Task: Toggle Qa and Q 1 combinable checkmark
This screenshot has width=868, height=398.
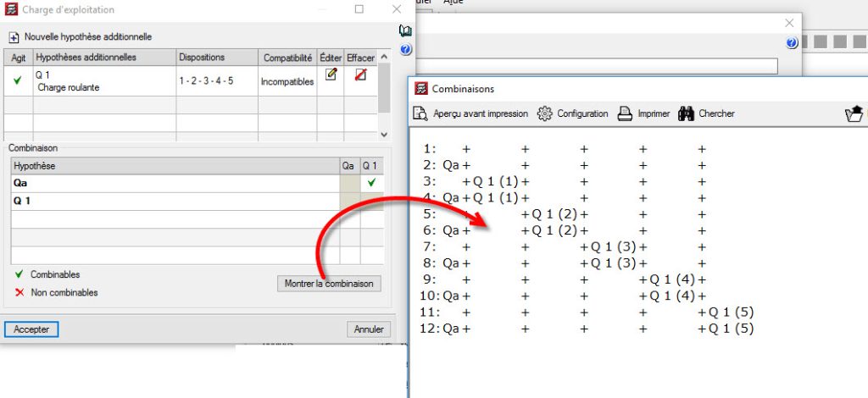Action: coord(370,182)
